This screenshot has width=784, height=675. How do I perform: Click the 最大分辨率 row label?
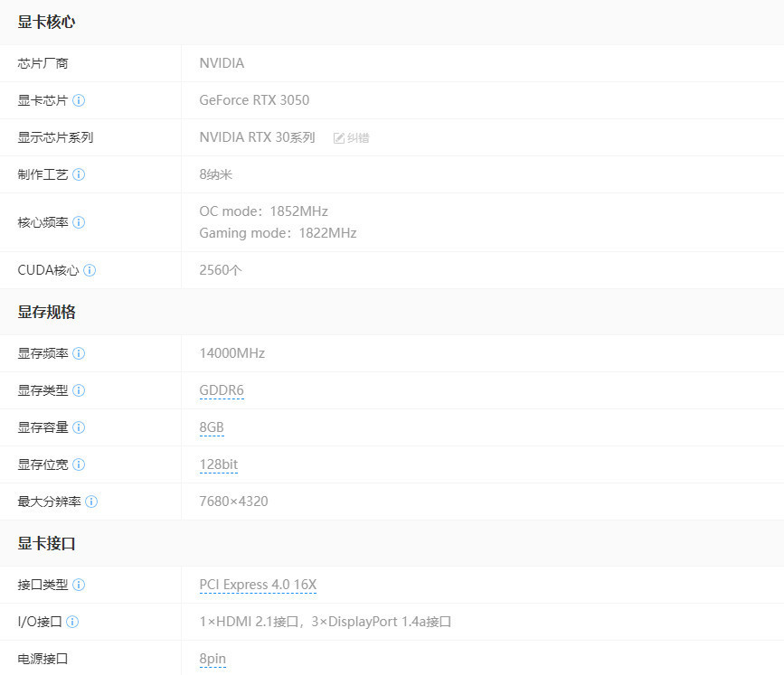click(49, 502)
